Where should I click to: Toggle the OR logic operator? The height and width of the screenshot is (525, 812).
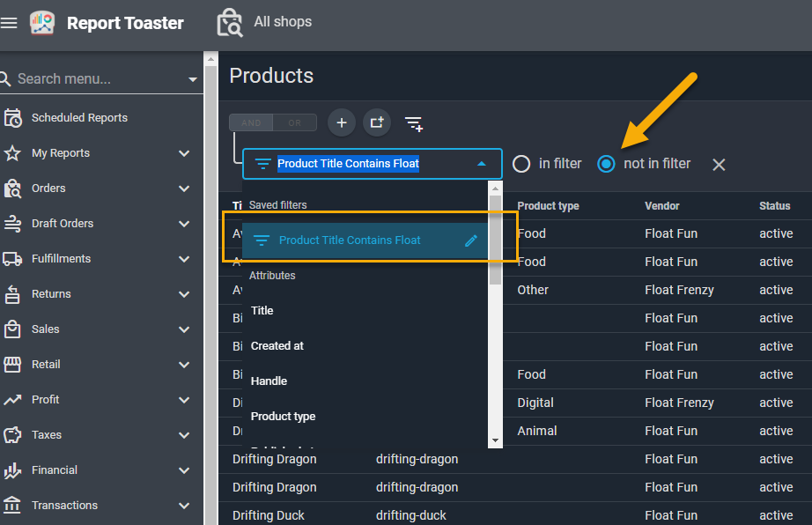(295, 123)
